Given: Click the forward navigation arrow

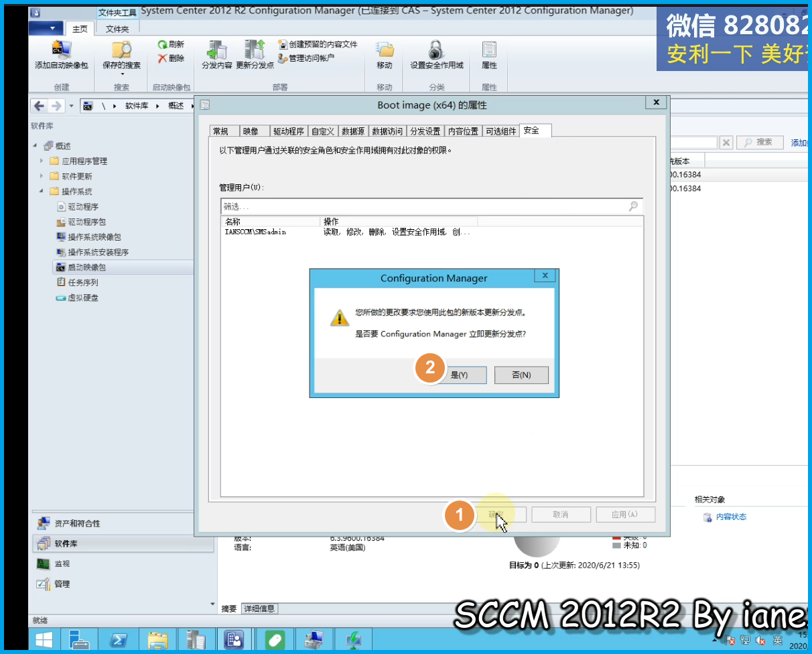Looking at the screenshot, I should (56, 106).
